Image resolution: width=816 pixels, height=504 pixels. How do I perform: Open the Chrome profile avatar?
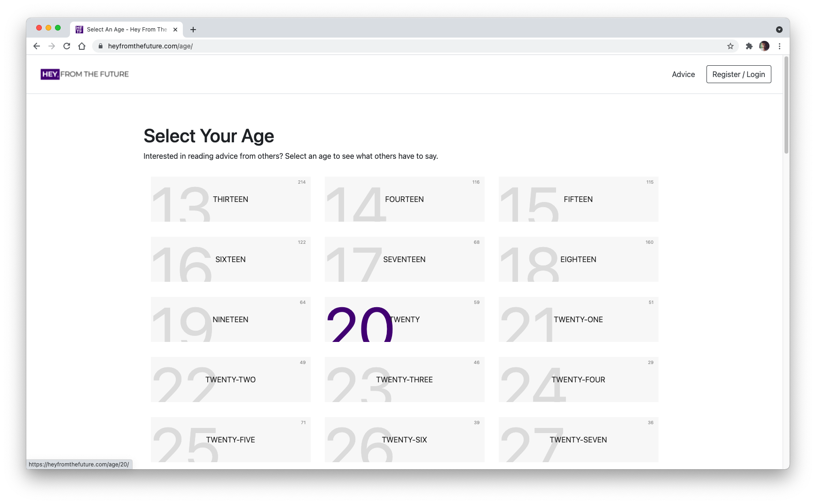764,46
